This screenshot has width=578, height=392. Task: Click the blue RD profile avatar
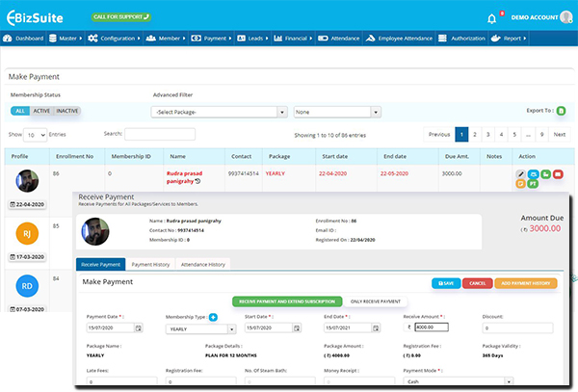pyautogui.click(x=27, y=286)
